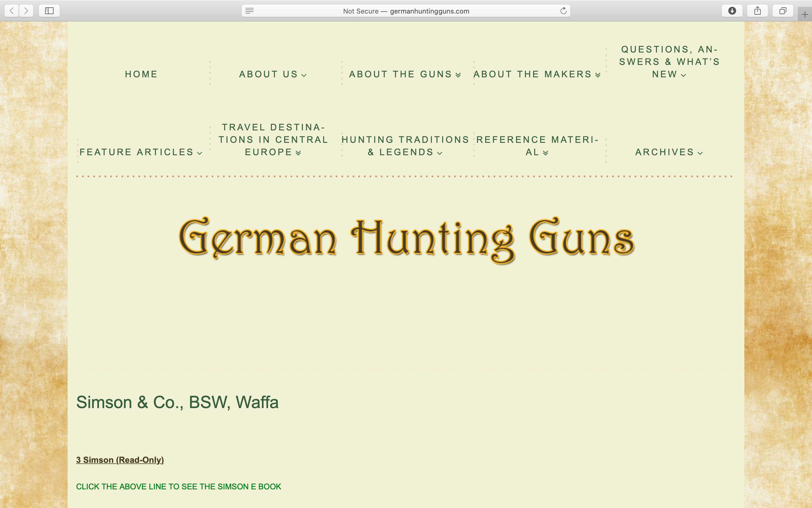Go back using Safari's back arrow
This screenshot has width=812, height=508.
click(12, 11)
